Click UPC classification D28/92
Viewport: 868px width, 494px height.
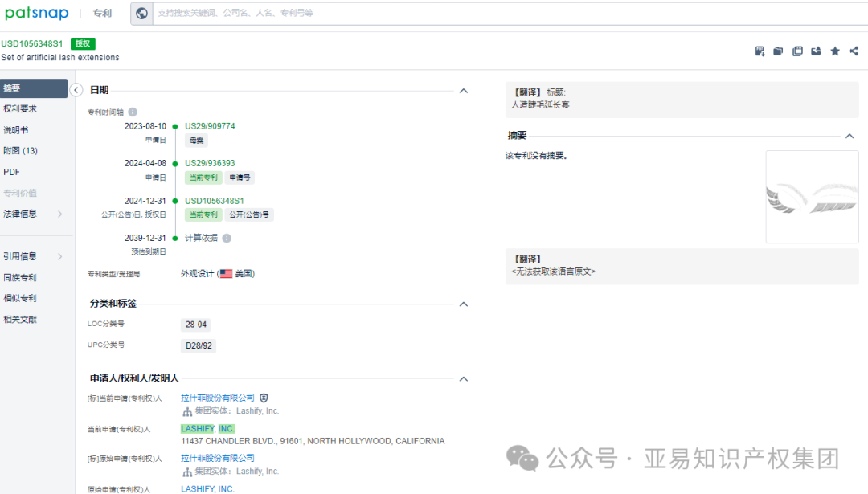[199, 345]
